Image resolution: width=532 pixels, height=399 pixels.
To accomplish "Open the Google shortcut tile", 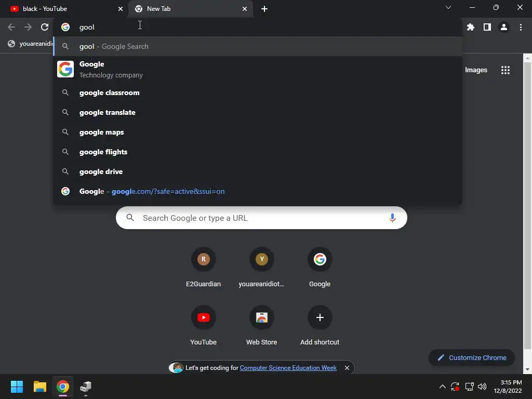I will (x=320, y=269).
